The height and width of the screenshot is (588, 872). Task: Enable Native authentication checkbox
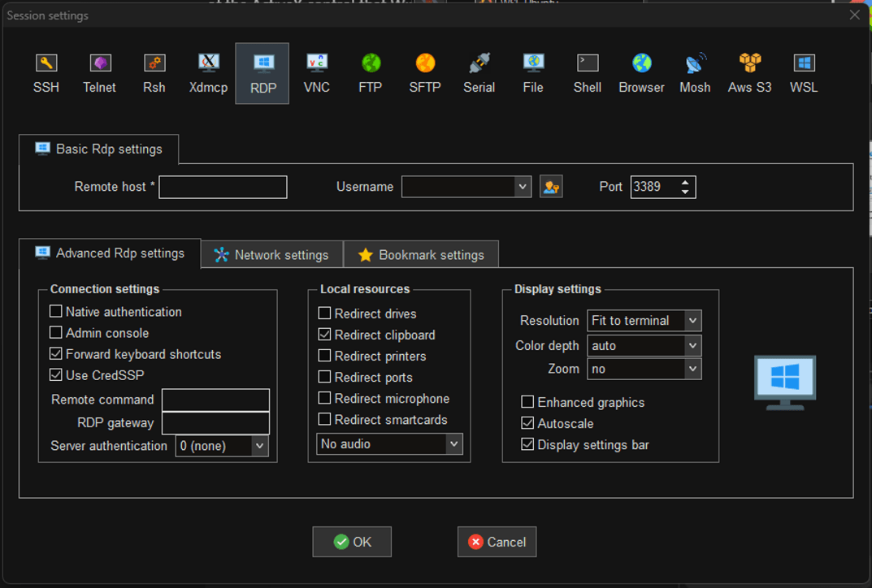[x=56, y=312]
